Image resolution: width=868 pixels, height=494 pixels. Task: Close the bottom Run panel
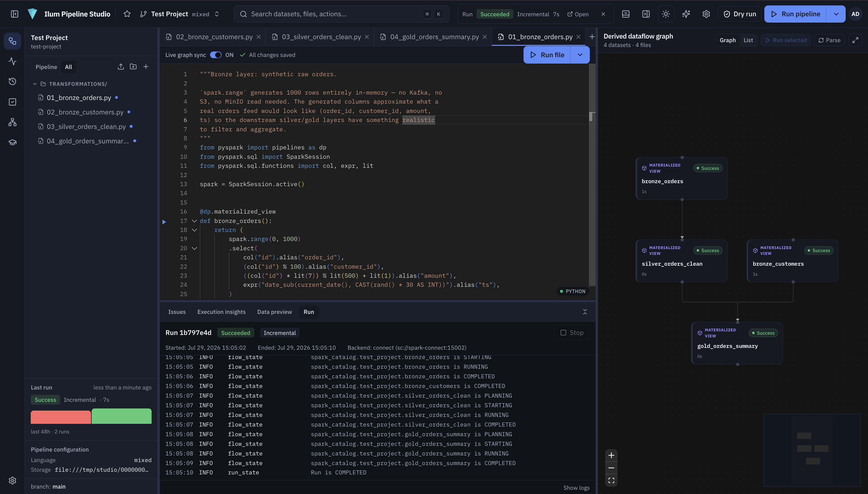click(585, 312)
